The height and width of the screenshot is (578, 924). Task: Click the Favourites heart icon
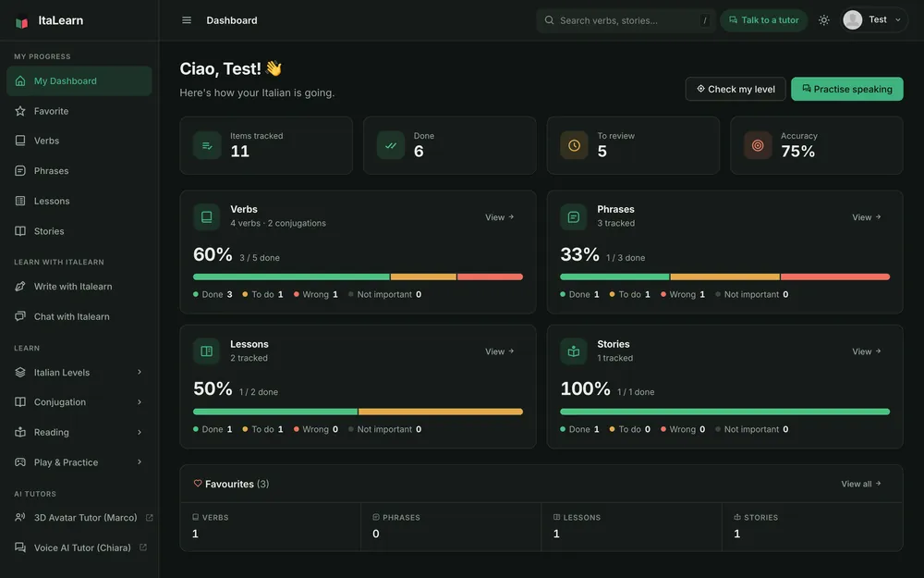click(x=198, y=484)
